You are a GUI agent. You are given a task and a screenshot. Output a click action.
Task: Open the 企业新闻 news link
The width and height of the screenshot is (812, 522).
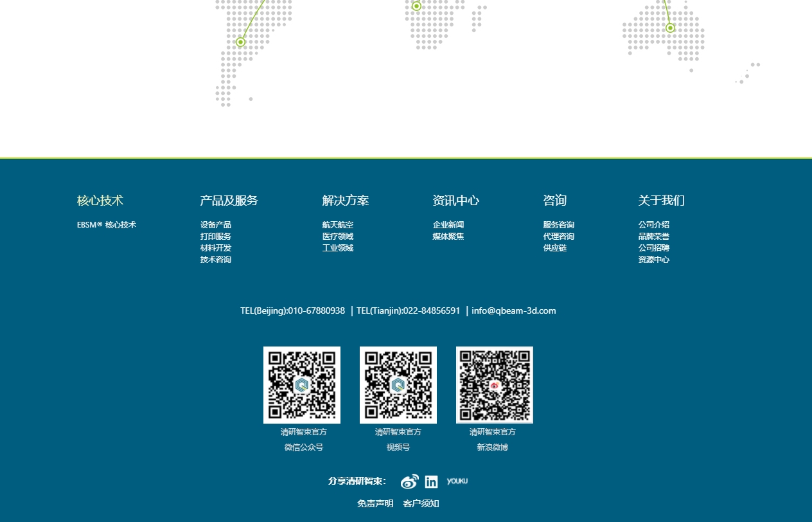(x=448, y=224)
